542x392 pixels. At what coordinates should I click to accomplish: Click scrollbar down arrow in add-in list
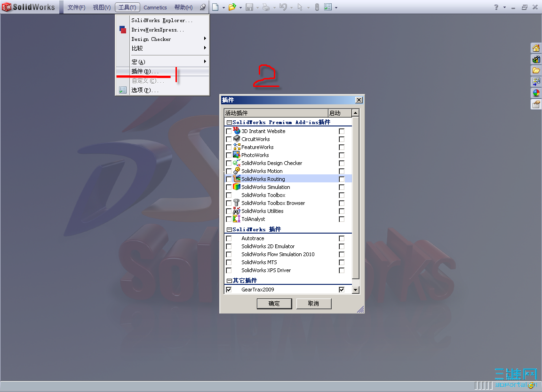pos(355,290)
